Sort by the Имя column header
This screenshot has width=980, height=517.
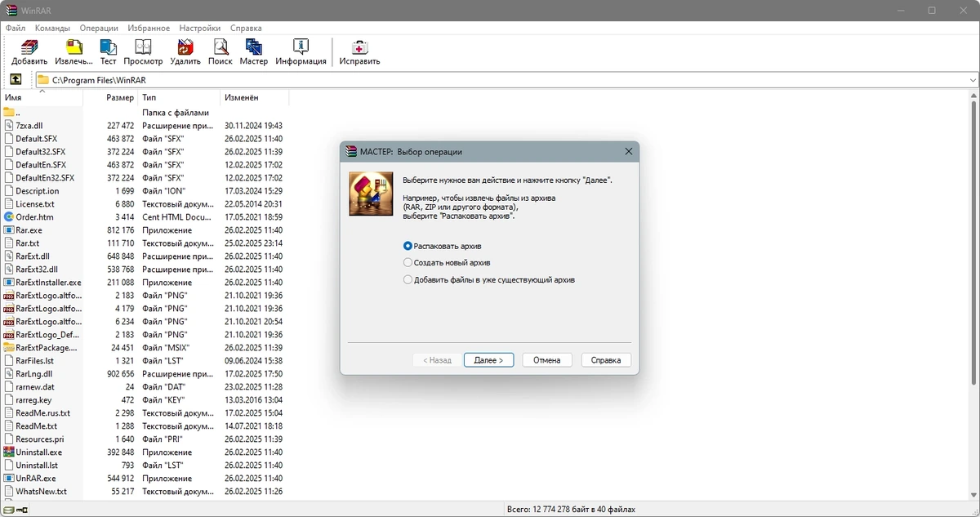pos(42,97)
